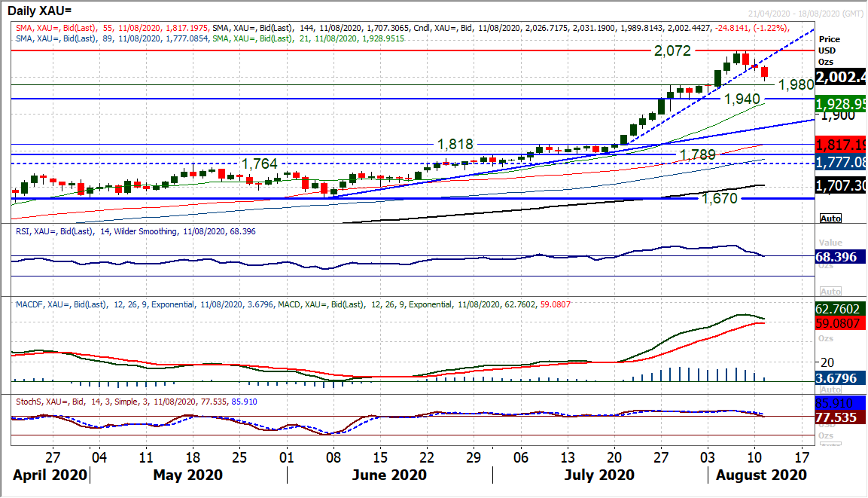Click the Auto button in the RSI panel
The image size is (868, 498).
(x=830, y=291)
